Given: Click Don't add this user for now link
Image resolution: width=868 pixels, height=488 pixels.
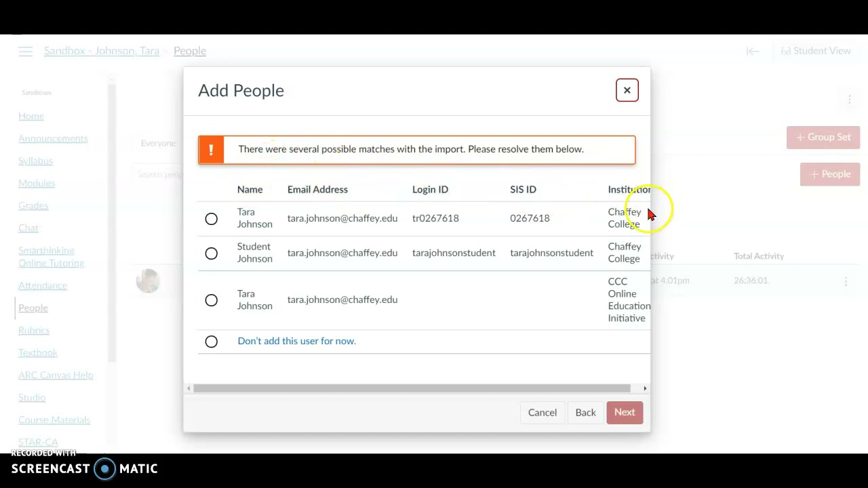Looking at the screenshot, I should point(296,341).
